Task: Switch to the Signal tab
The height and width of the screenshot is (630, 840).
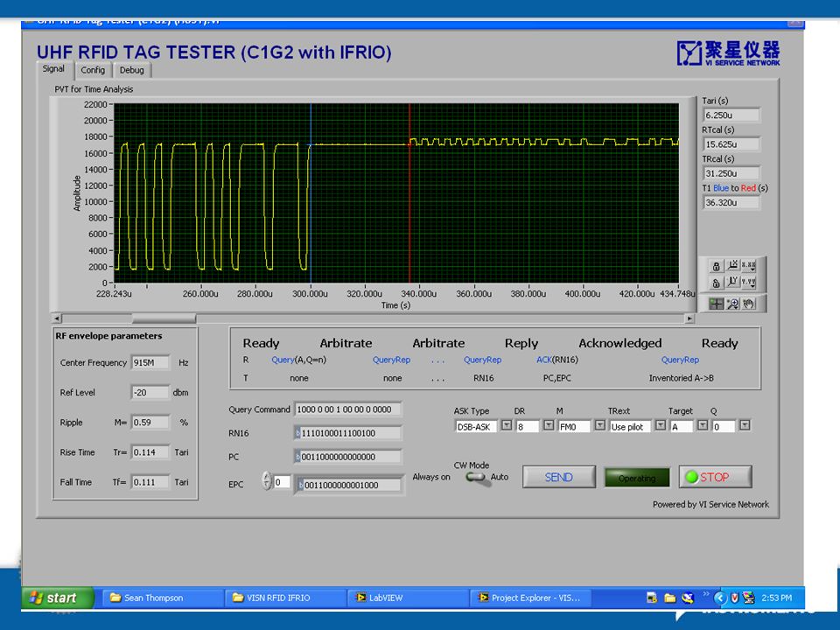Action: coord(53,69)
